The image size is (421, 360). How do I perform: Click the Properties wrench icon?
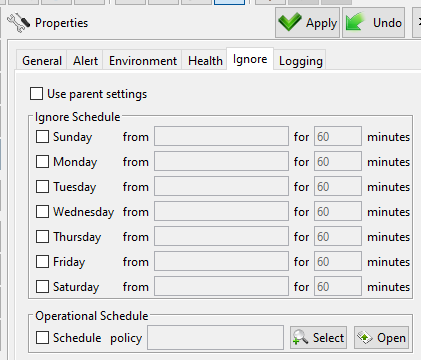click(19, 23)
